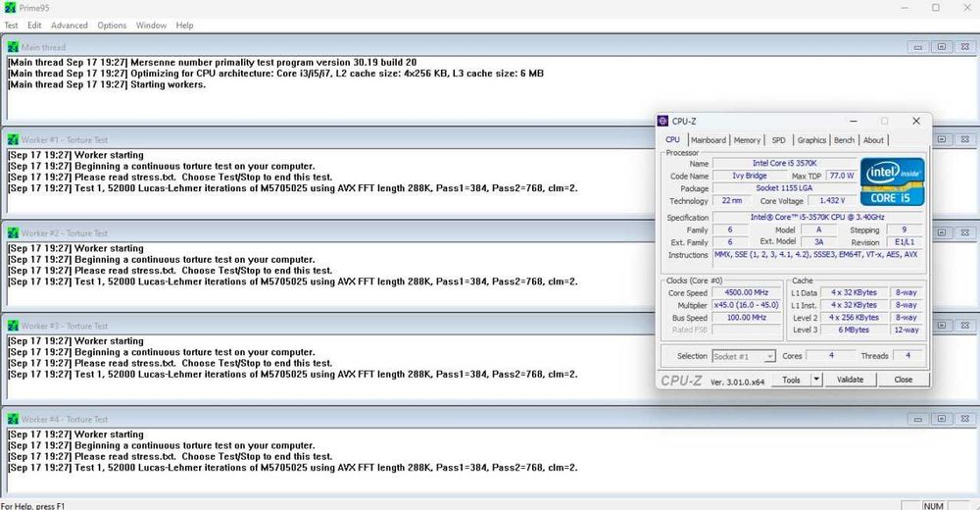Click the Main thread window icon

click(x=13, y=47)
